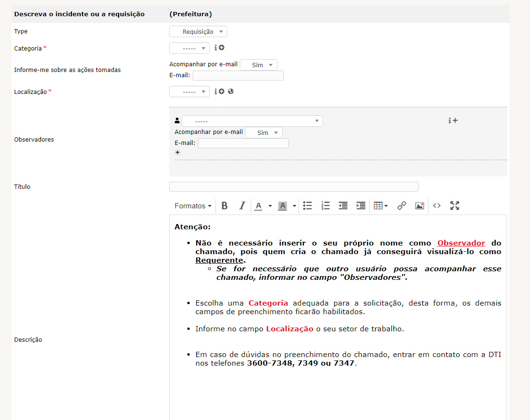Insert a numbered list
The height and width of the screenshot is (420, 530).
(x=326, y=205)
